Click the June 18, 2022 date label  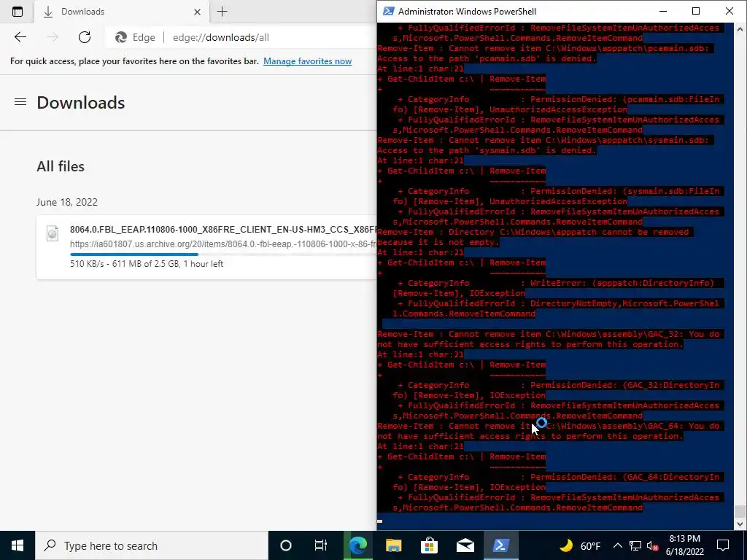coord(67,202)
